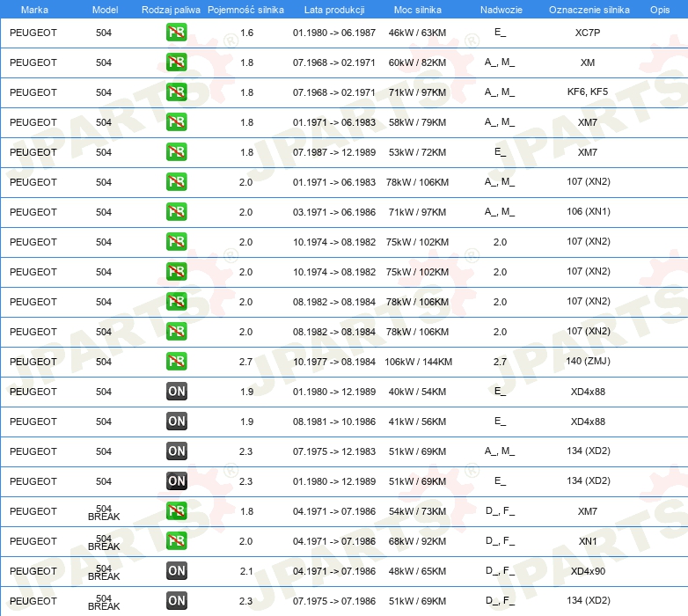688x616 pixels.
Task: Click the 03.1971 -> 06.1986 production years cell
Action: coord(333,212)
